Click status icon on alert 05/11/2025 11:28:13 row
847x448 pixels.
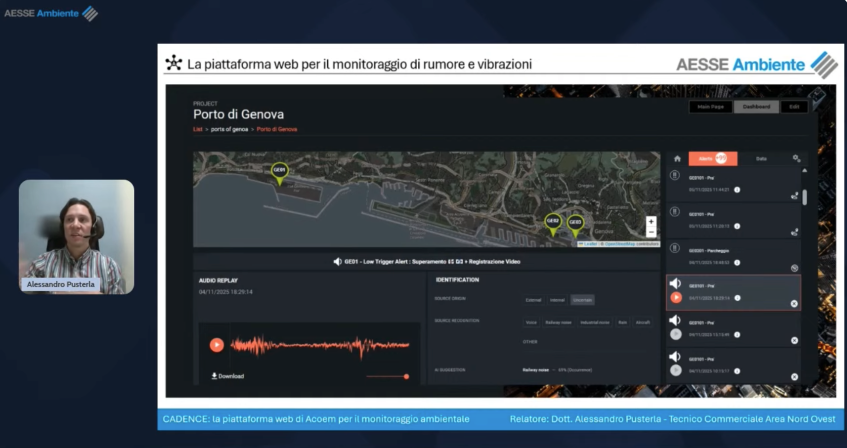[x=794, y=232]
